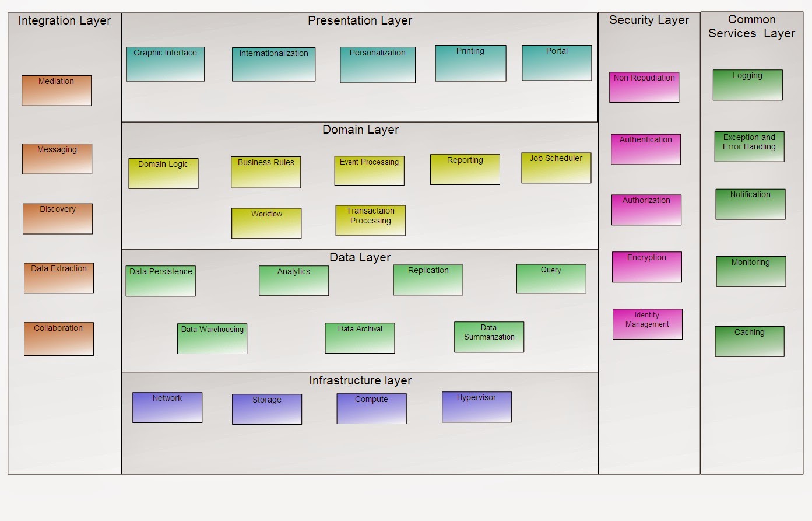Toggle the Caching service box

click(x=749, y=341)
